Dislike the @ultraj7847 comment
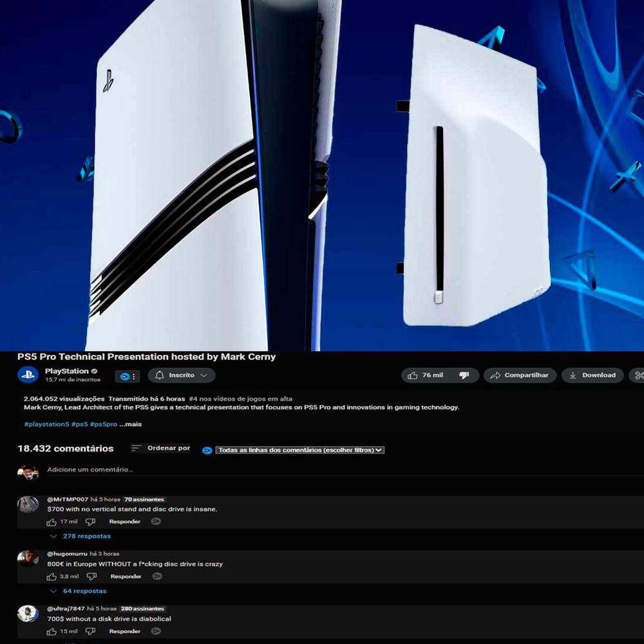 point(90,632)
